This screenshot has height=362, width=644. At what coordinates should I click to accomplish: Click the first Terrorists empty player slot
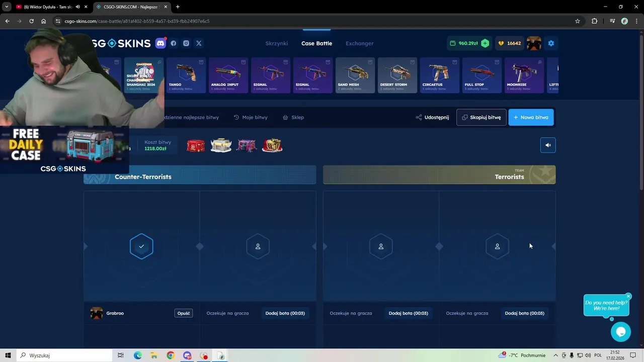click(x=381, y=246)
